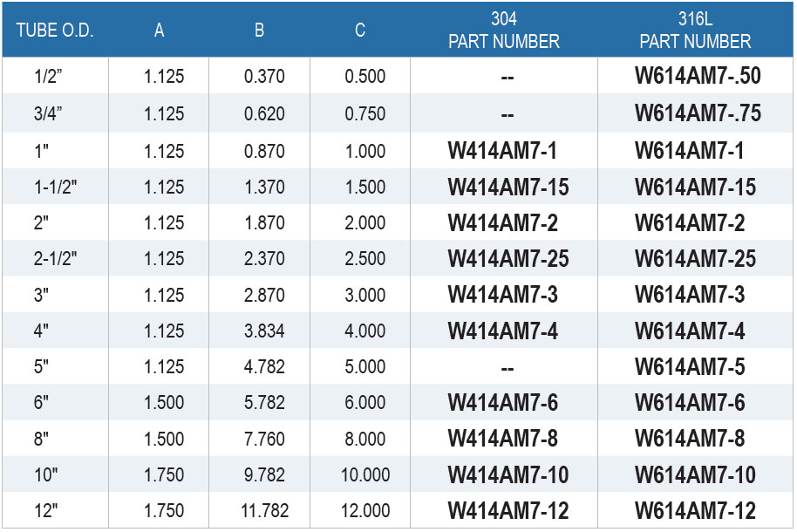Screen dimensions: 797x532
Task: Select the A column header
Action: click(x=159, y=31)
